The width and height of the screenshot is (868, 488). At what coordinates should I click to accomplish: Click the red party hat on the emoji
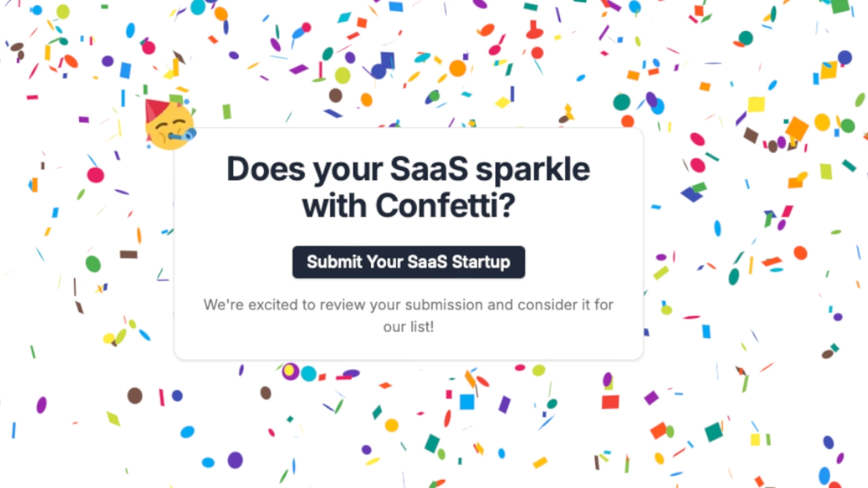(x=155, y=108)
